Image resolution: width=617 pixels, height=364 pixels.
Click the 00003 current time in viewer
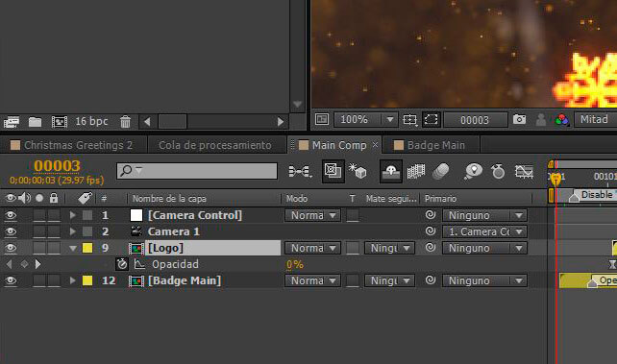[475, 120]
